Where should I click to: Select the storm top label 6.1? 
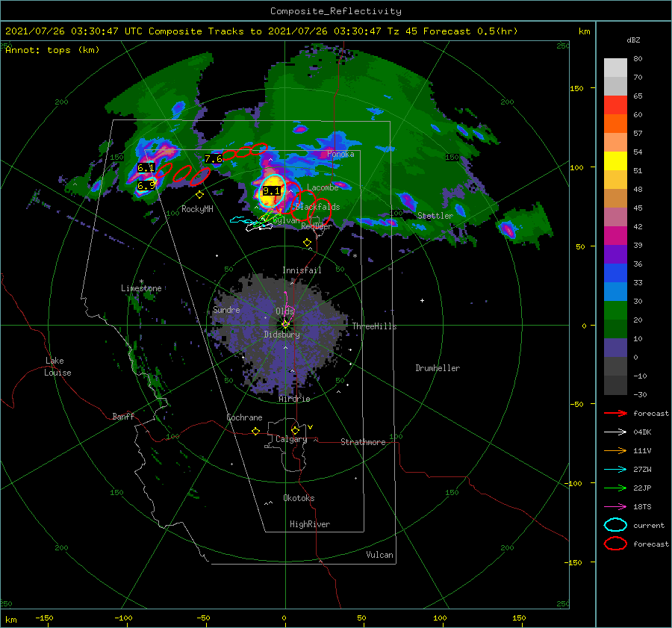(x=146, y=167)
